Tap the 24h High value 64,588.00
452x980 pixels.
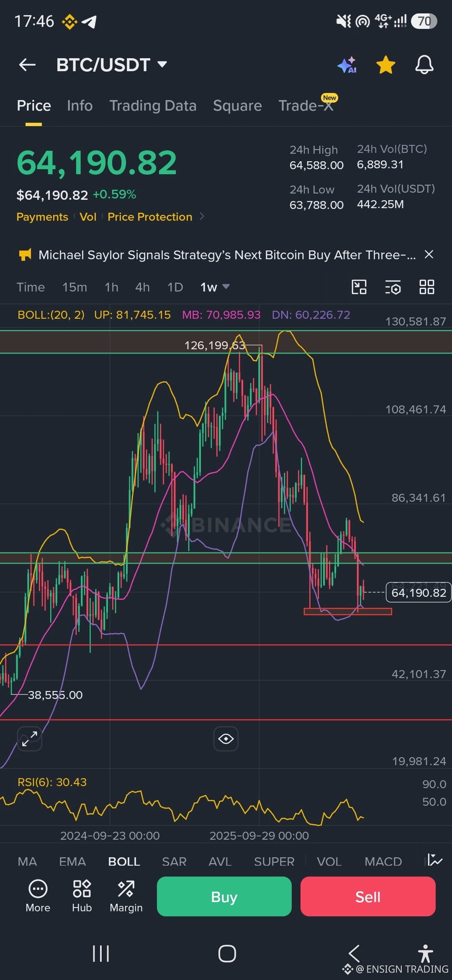[316, 165]
